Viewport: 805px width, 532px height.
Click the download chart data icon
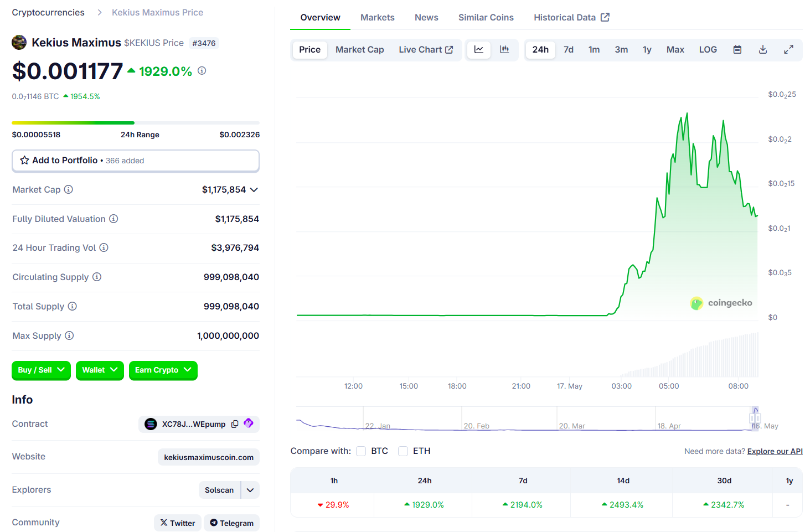[762, 50]
